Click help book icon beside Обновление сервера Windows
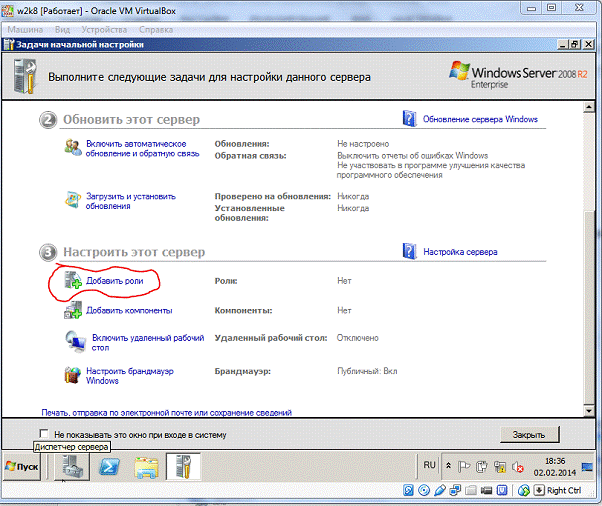The height and width of the screenshot is (506, 602). tap(409, 119)
